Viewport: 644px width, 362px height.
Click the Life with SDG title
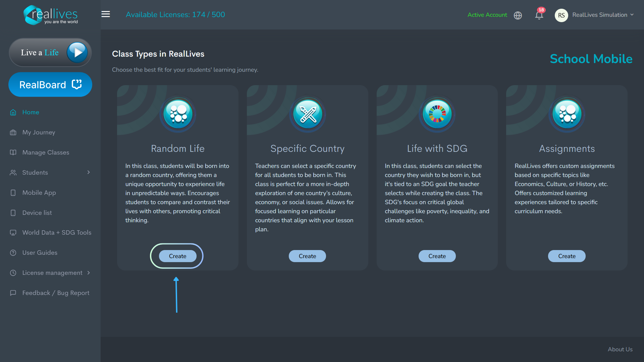[x=437, y=148]
